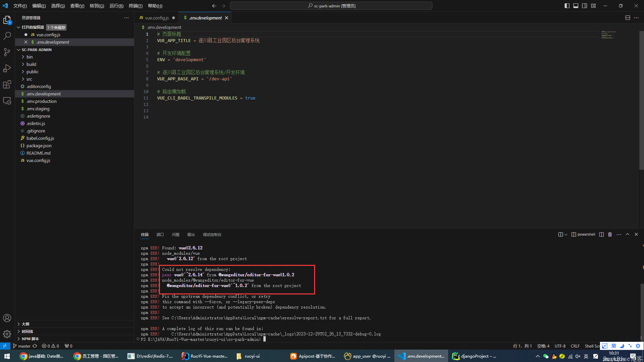Open customize layout icon
The image size is (644, 362).
[x=594, y=6]
